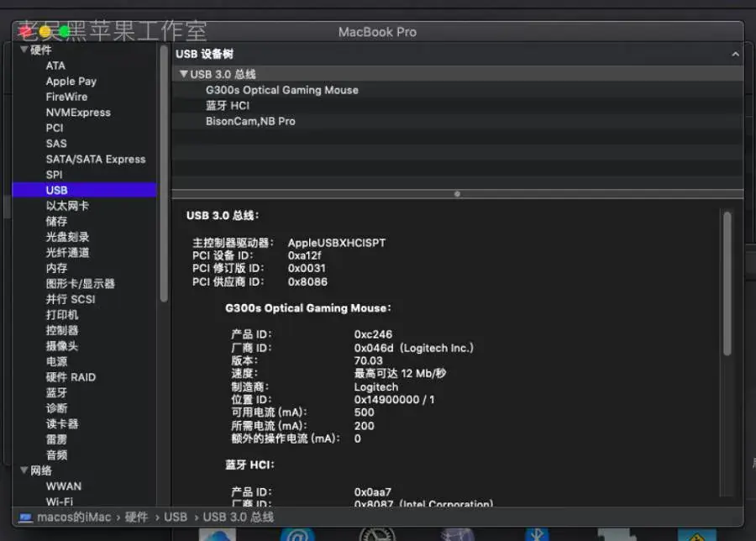Select PCI in the sidebar
Image resolution: width=756 pixels, height=541 pixels.
(55, 128)
